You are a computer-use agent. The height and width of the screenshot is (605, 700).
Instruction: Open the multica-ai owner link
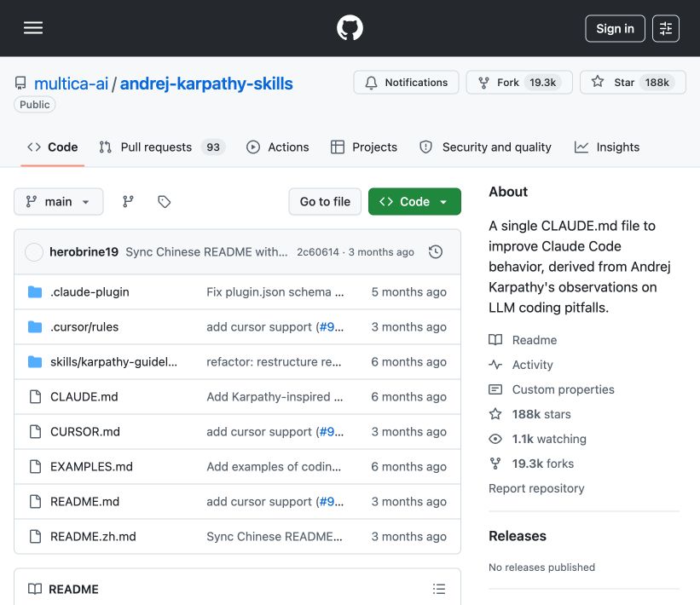(x=71, y=84)
